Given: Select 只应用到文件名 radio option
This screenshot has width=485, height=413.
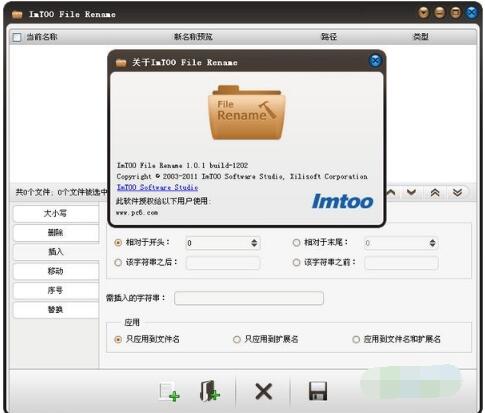Looking at the screenshot, I should pos(118,339).
